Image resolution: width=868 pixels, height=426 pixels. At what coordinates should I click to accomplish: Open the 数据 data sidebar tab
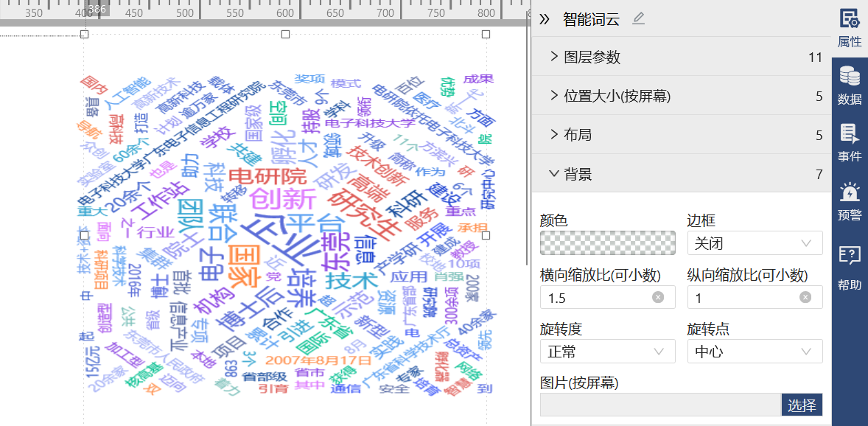tap(849, 85)
